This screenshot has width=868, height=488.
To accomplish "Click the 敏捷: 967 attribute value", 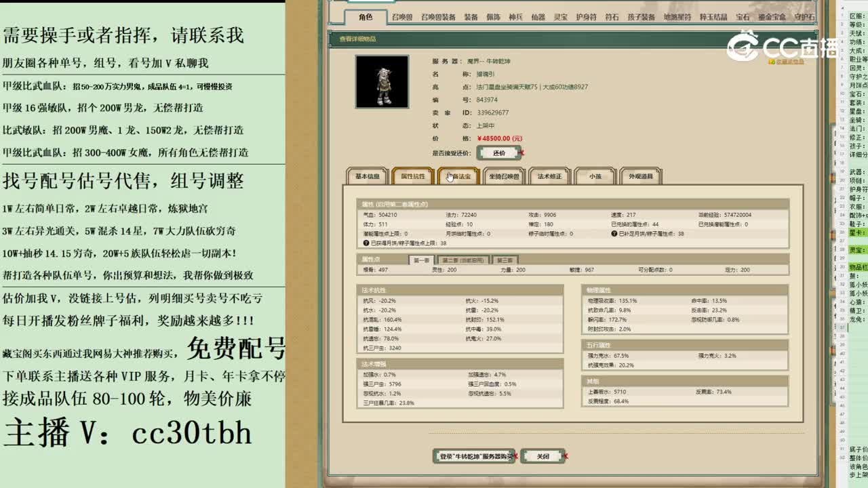I will [582, 270].
